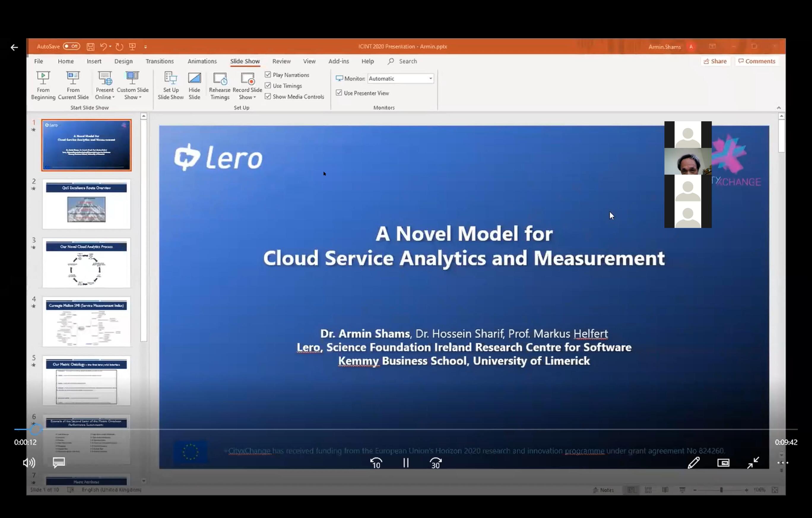
Task: Click English (United Kingdom) language indicator
Action: click(x=112, y=490)
